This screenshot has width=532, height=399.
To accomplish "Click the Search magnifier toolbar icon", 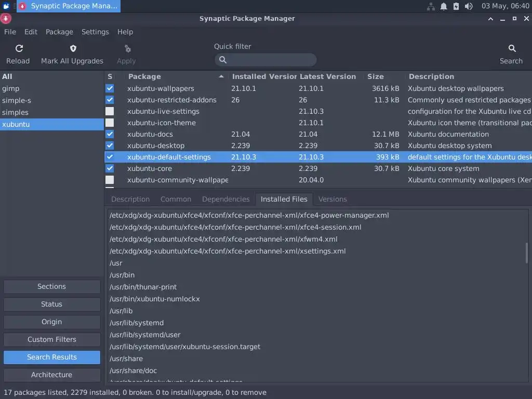I will pyautogui.click(x=512, y=48).
